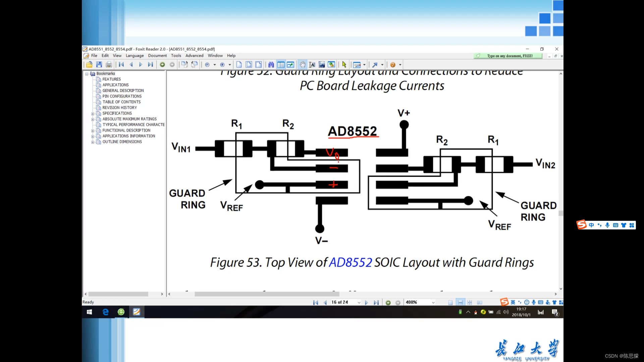
Task: Open the TABLE OF CONTENTS bookmark
Action: (x=121, y=102)
